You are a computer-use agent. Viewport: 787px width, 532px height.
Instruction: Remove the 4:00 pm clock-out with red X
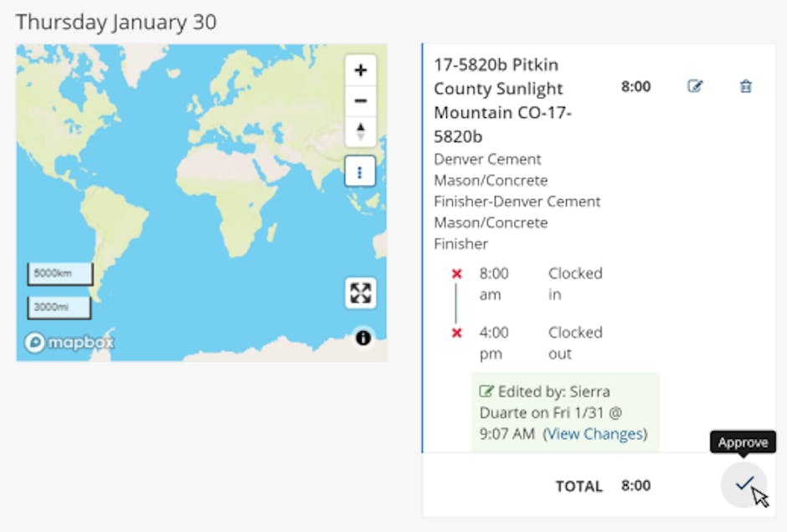pos(455,332)
